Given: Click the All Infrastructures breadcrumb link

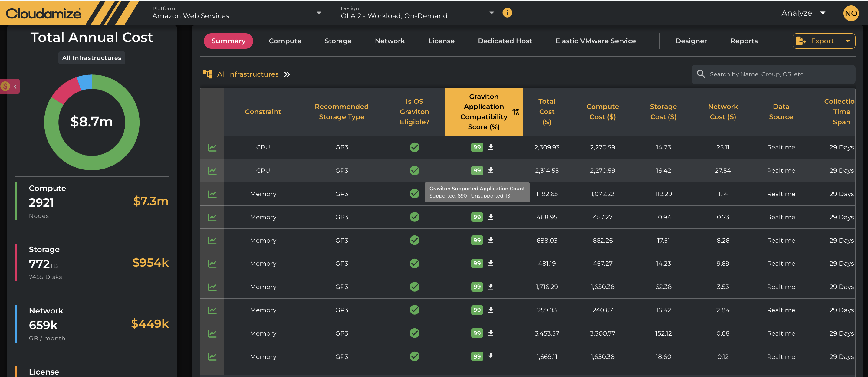Looking at the screenshot, I should (248, 74).
